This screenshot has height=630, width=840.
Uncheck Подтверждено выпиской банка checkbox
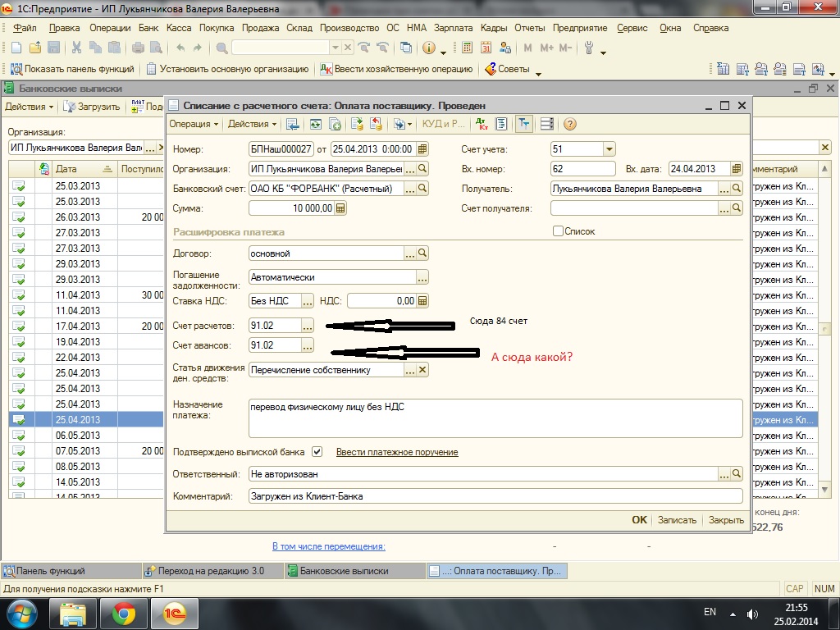(x=317, y=452)
